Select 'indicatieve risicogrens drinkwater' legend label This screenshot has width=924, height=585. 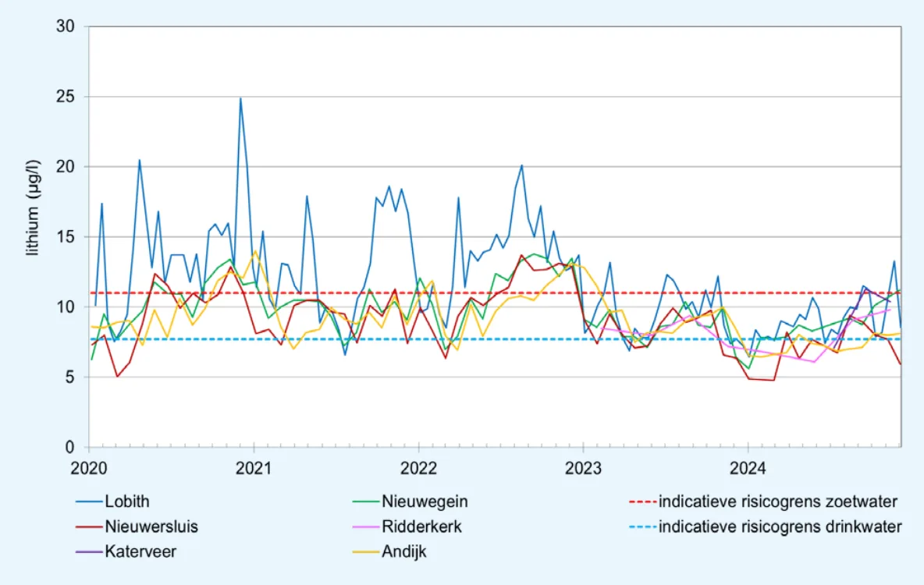click(780, 526)
